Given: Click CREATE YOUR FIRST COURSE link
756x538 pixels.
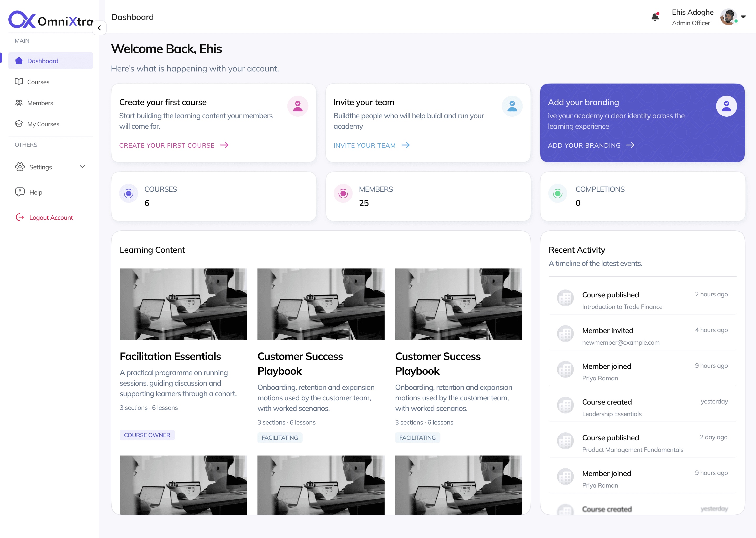Looking at the screenshot, I should [x=174, y=146].
